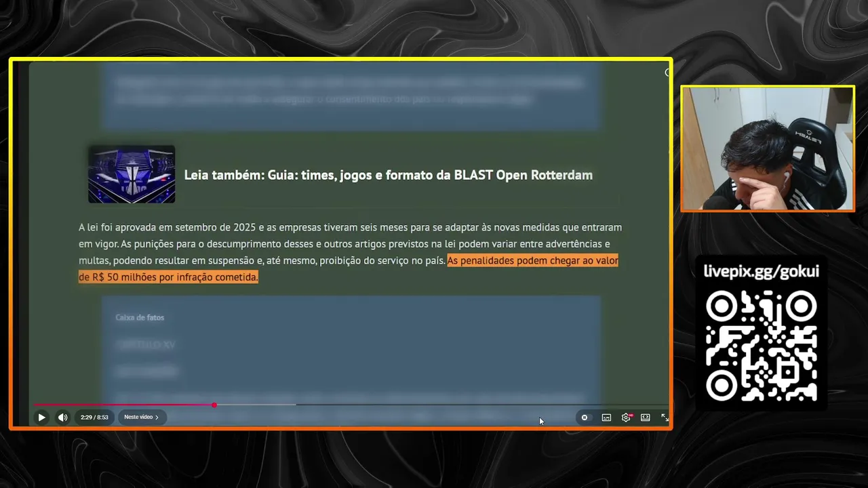The height and width of the screenshot is (488, 868).
Task: Toggle the autoplay switch
Action: pyautogui.click(x=585, y=418)
